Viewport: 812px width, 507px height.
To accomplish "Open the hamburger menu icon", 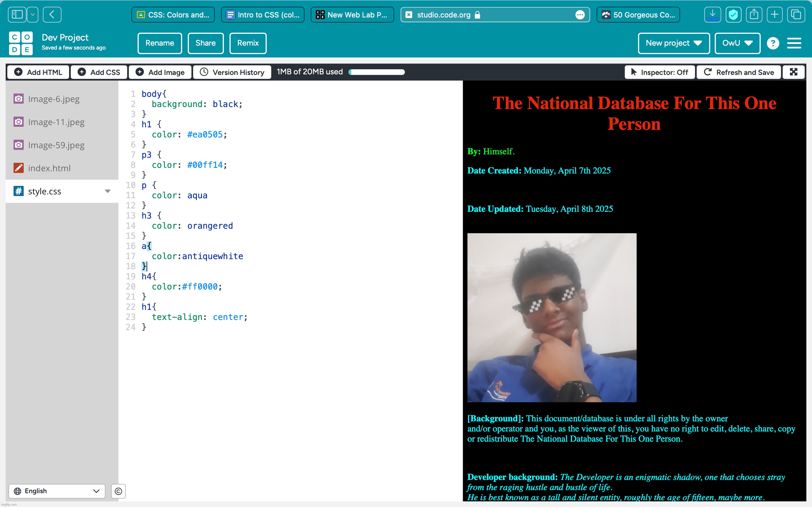I will click(794, 43).
